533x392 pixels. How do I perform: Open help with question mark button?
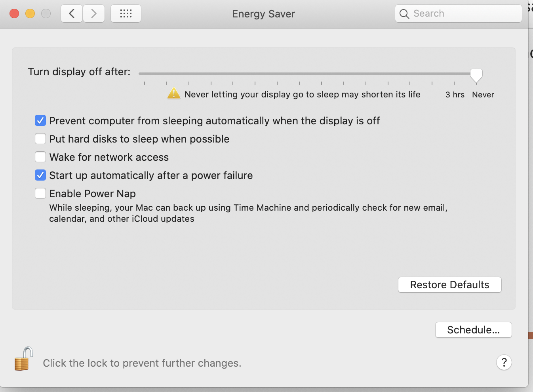pyautogui.click(x=504, y=362)
